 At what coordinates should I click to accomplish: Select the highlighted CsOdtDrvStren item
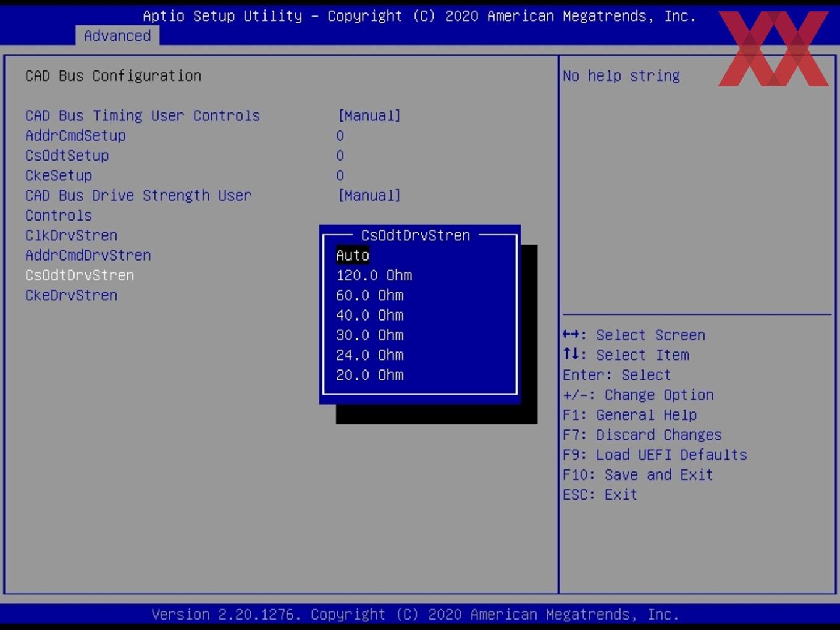coord(80,275)
